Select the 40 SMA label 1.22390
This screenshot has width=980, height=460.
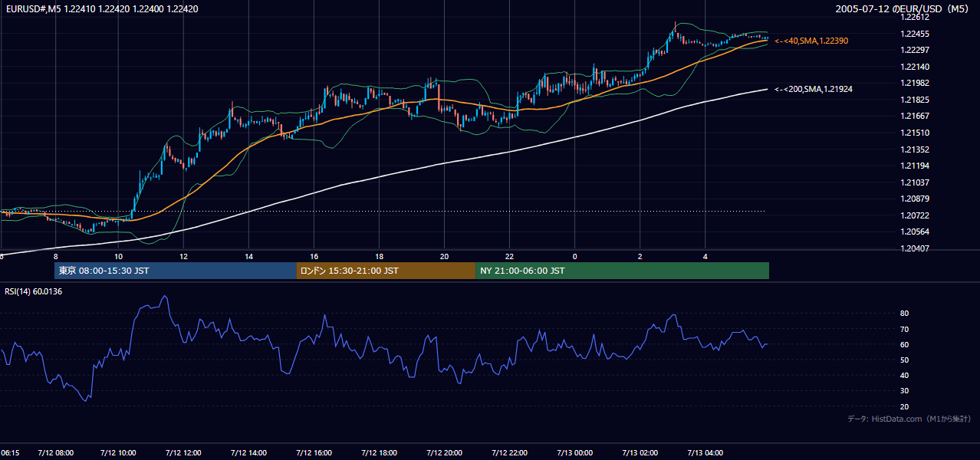point(811,41)
